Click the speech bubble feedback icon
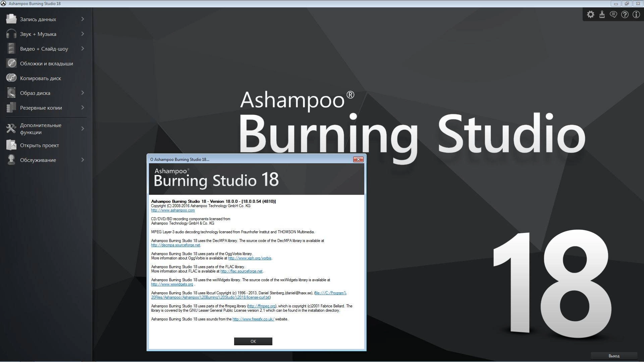This screenshot has width=644, height=362. click(613, 14)
